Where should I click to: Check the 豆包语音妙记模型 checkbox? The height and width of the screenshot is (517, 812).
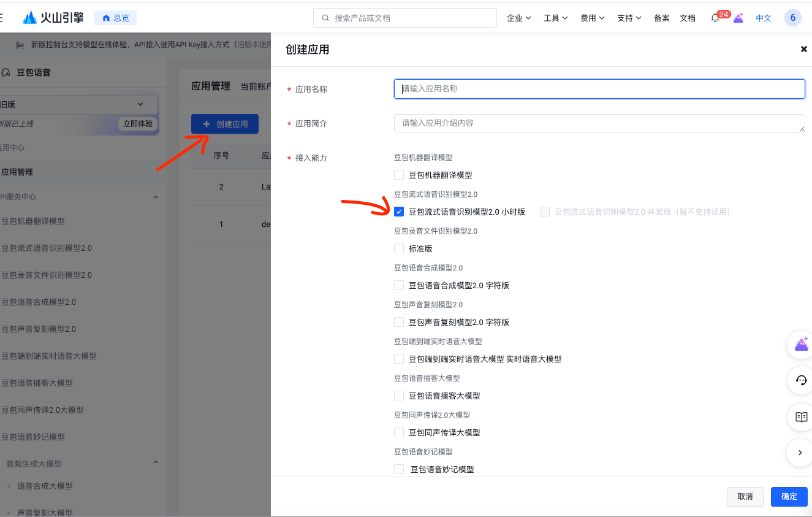click(399, 469)
